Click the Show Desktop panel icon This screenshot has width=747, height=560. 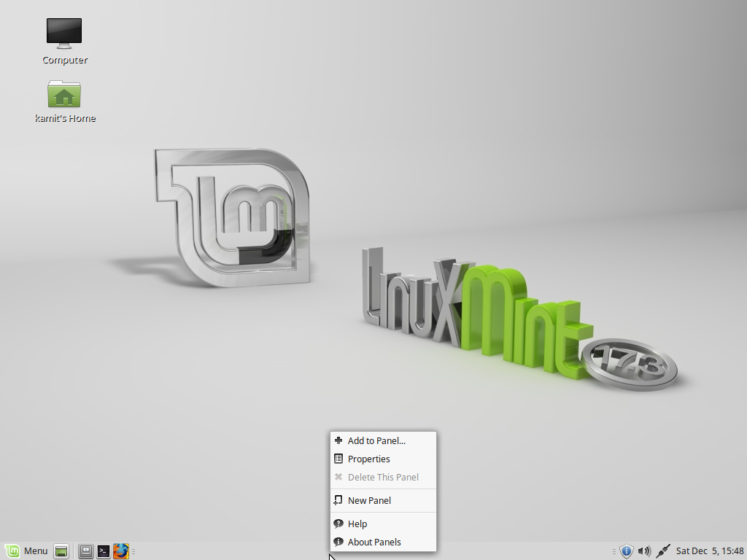(x=61, y=551)
